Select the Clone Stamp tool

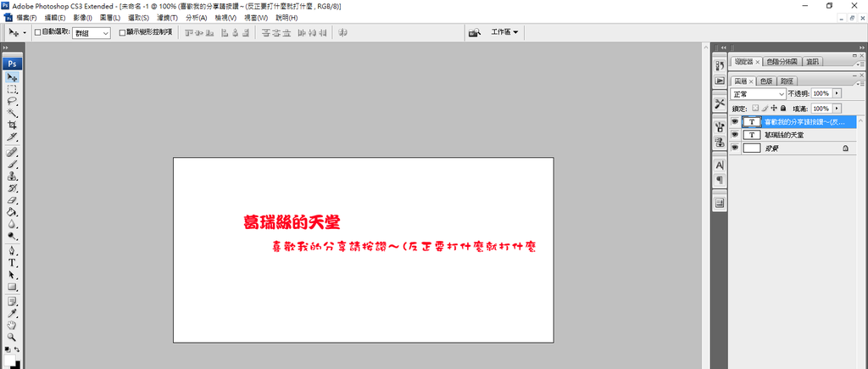coord(12,176)
